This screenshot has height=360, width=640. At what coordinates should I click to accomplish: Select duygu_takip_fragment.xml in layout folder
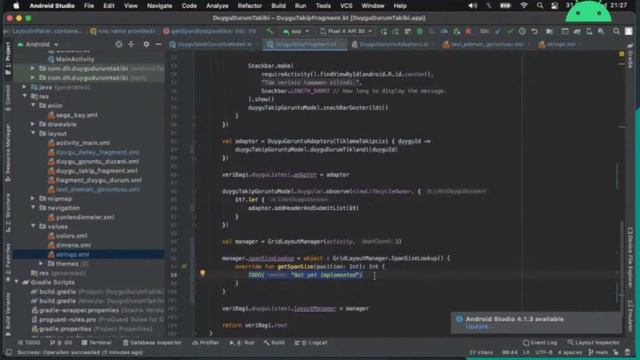coord(92,171)
